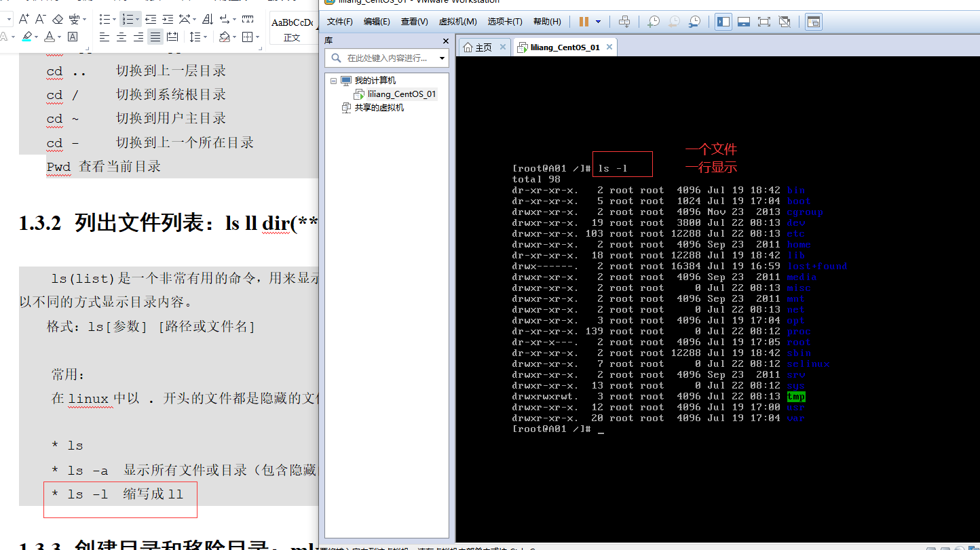Image resolution: width=980 pixels, height=550 pixels.
Task: Toggle the thumbnail bar view
Action: [744, 22]
